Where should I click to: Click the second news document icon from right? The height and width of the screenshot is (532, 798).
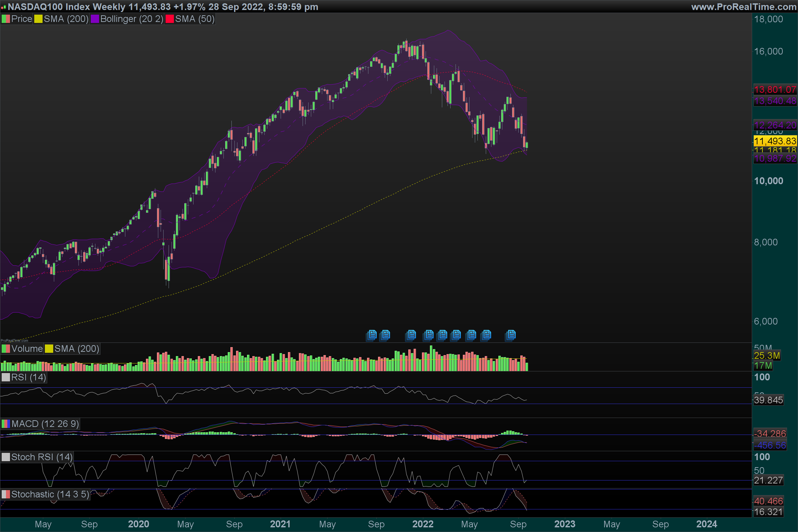click(486, 335)
